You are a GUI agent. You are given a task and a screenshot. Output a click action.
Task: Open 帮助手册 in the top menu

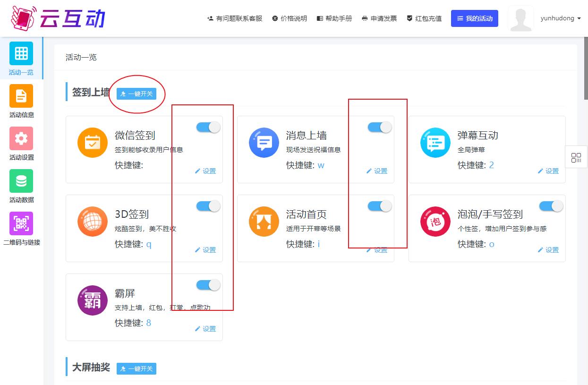334,18
